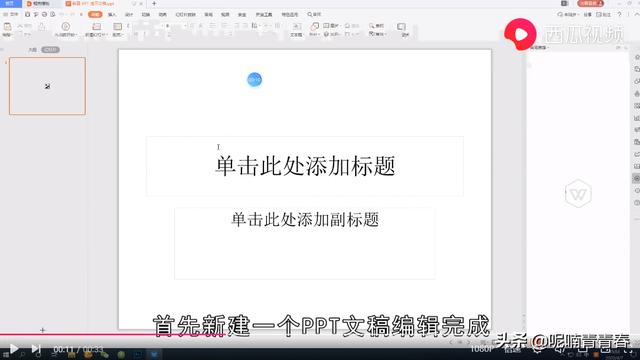Close the presentation document tab
The height and width of the screenshot is (360, 640).
pos(141,3)
